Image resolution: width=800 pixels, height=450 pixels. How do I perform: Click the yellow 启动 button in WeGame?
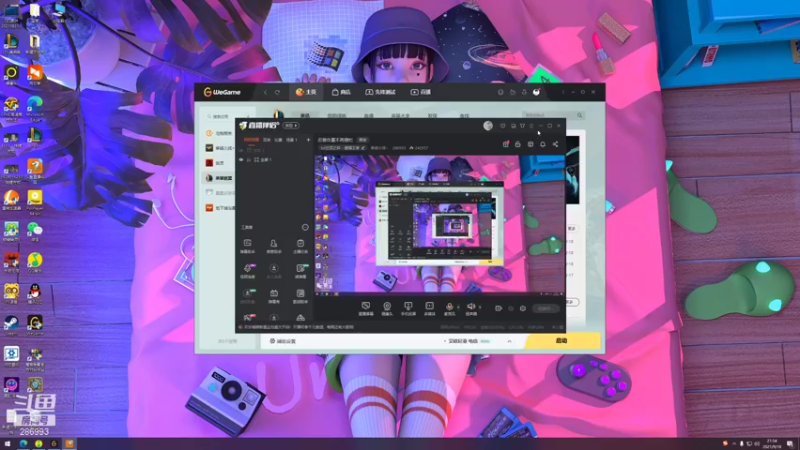coord(562,340)
